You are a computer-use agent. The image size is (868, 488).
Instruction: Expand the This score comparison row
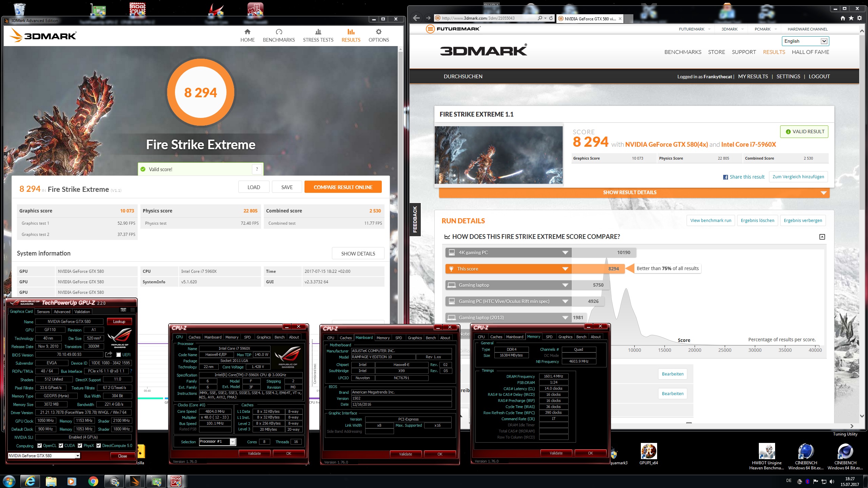tap(565, 269)
